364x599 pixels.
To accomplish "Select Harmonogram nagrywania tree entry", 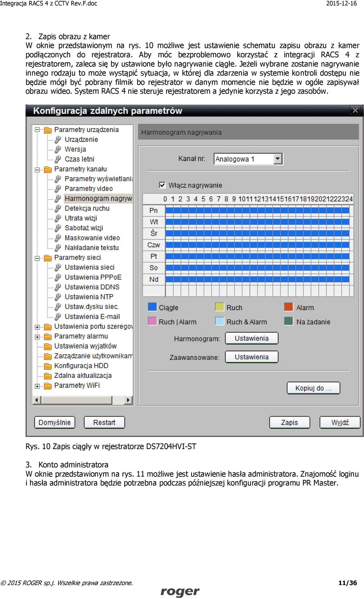I will tap(98, 198).
